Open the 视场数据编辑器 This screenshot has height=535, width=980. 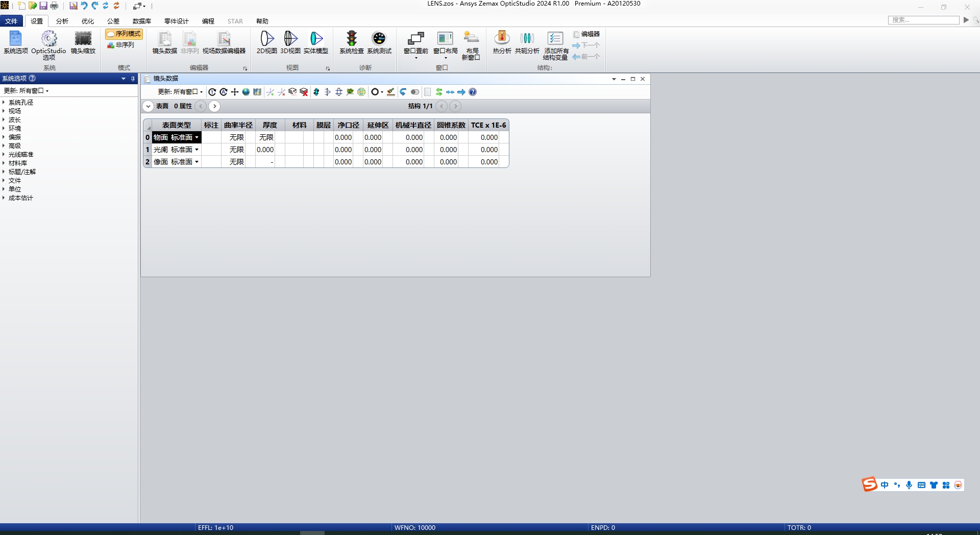(x=225, y=43)
